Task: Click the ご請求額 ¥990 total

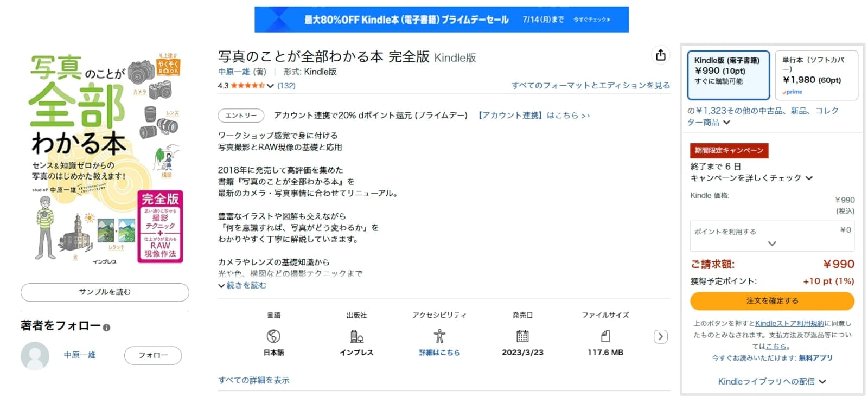Action: [x=772, y=264]
